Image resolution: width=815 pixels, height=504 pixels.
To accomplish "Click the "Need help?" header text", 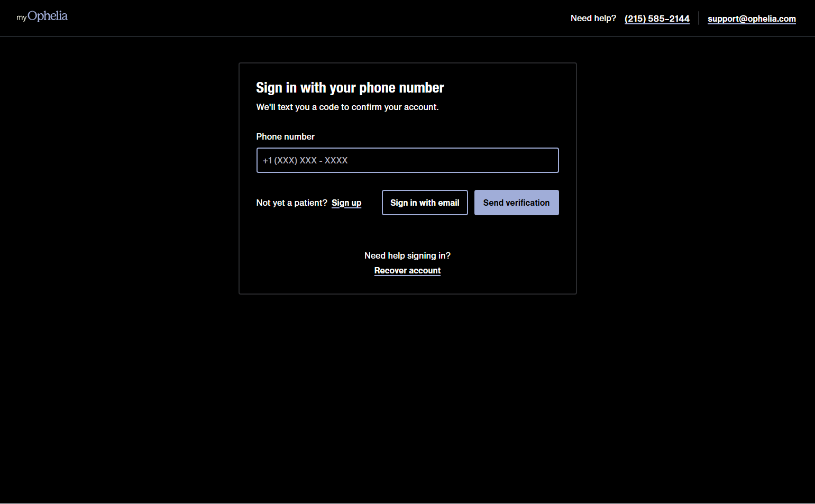I will (593, 18).
